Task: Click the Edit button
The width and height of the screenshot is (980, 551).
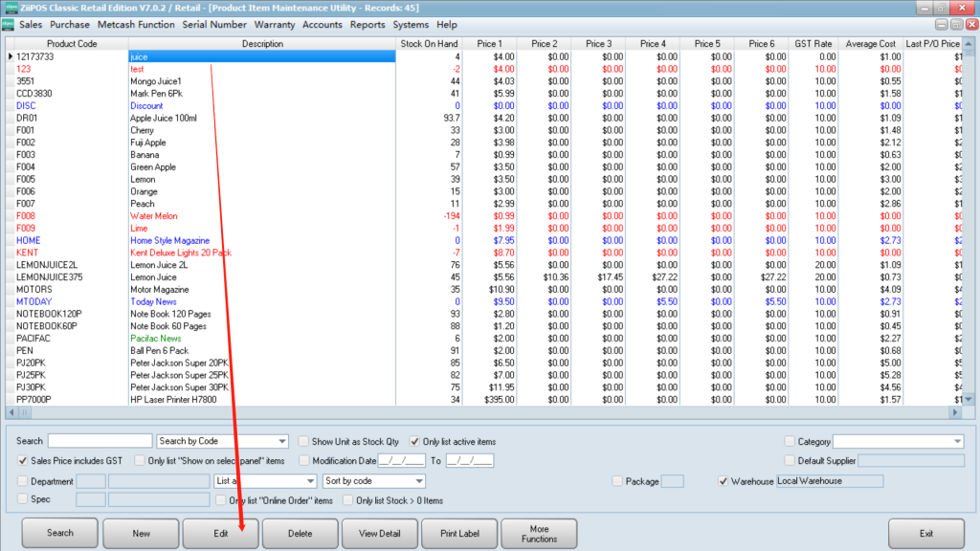Action: click(x=221, y=534)
